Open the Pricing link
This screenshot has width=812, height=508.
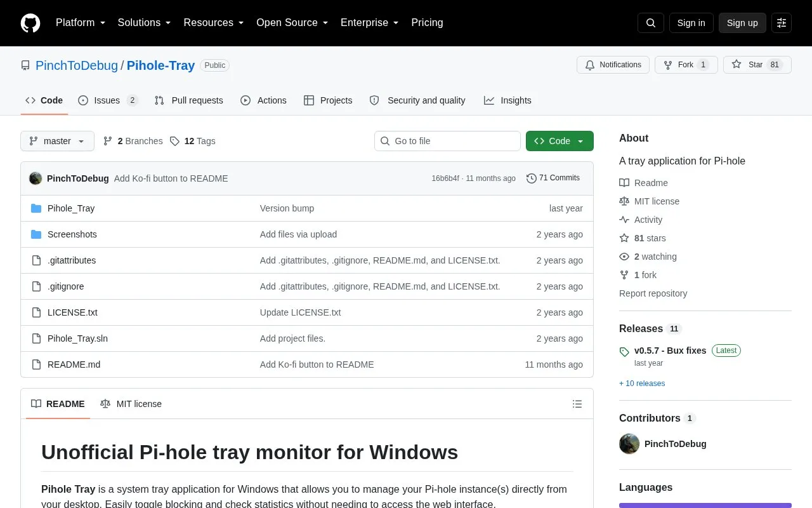point(427,23)
